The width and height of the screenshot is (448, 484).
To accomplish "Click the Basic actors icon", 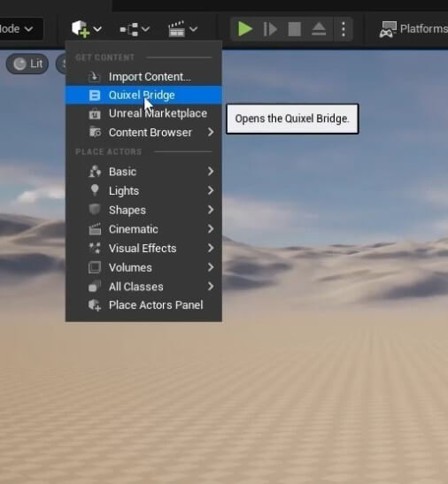I will (95, 171).
